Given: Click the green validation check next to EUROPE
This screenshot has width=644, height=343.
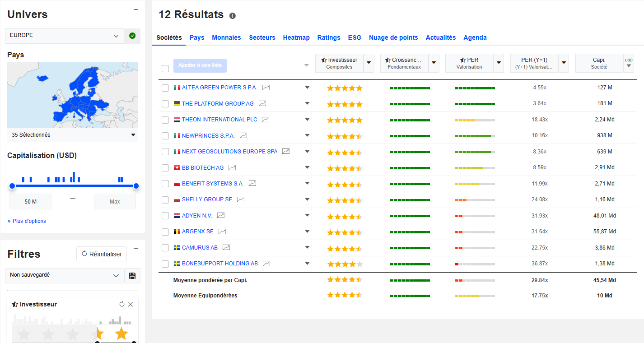Looking at the screenshot, I should click(132, 36).
